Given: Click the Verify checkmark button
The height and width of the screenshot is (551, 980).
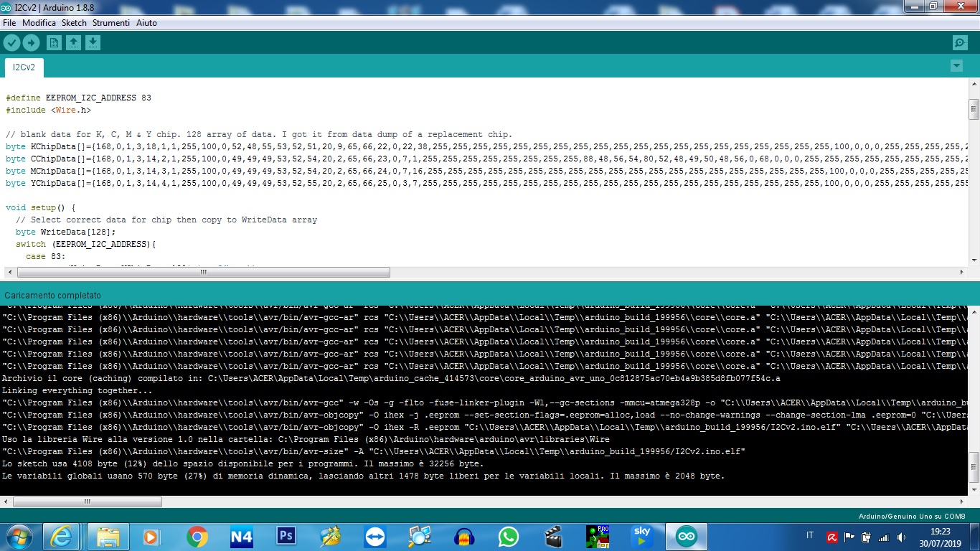Looking at the screenshot, I should [x=11, y=43].
